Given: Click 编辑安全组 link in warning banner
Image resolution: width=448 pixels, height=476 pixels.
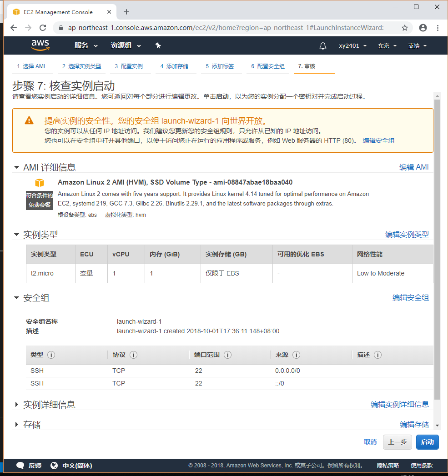Looking at the screenshot, I should 378,140.
